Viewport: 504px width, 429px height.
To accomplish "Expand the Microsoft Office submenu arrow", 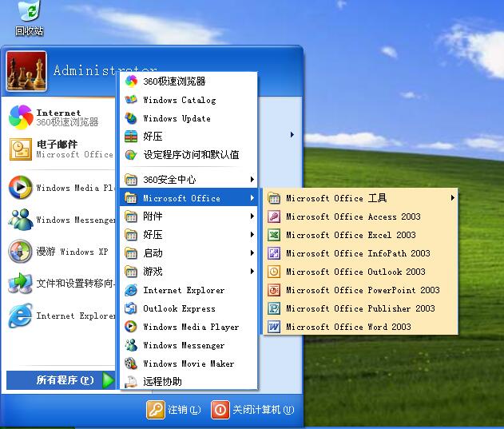I will [x=252, y=198].
